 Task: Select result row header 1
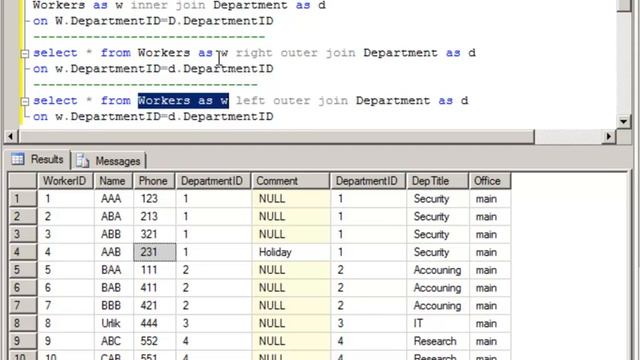pos(22,199)
